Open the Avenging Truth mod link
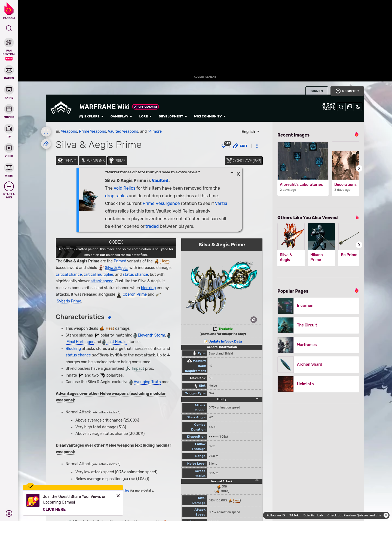Screen dimensions: 392x545 tap(147, 382)
